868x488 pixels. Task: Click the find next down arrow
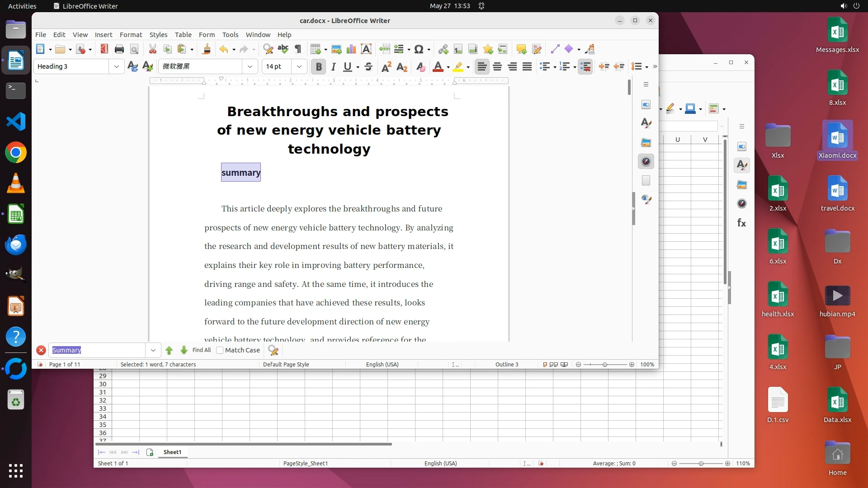pos(184,350)
